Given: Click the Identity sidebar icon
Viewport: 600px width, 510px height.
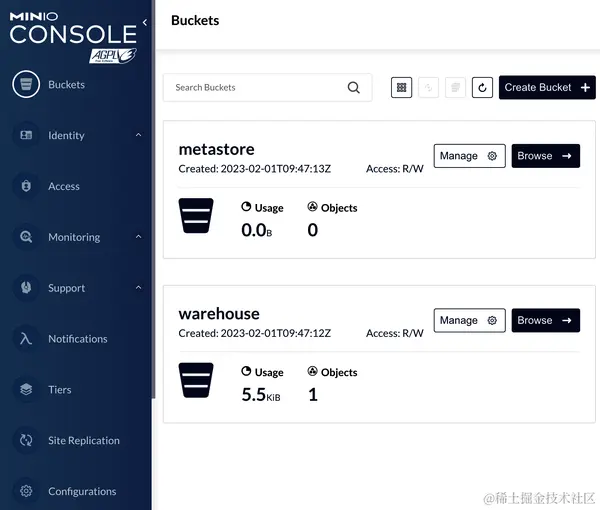Looking at the screenshot, I should click(26, 135).
